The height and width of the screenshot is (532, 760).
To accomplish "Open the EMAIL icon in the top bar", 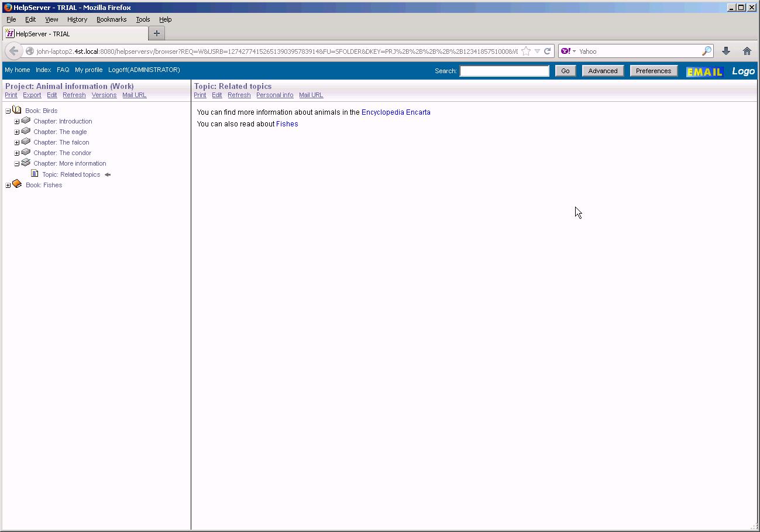I will point(704,71).
